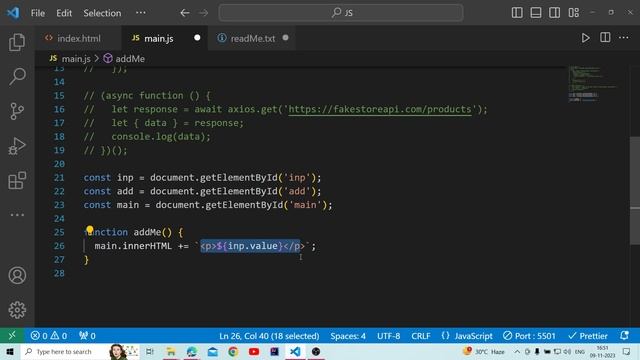
Task: Change encoding via UTF-8
Action: tap(389, 336)
